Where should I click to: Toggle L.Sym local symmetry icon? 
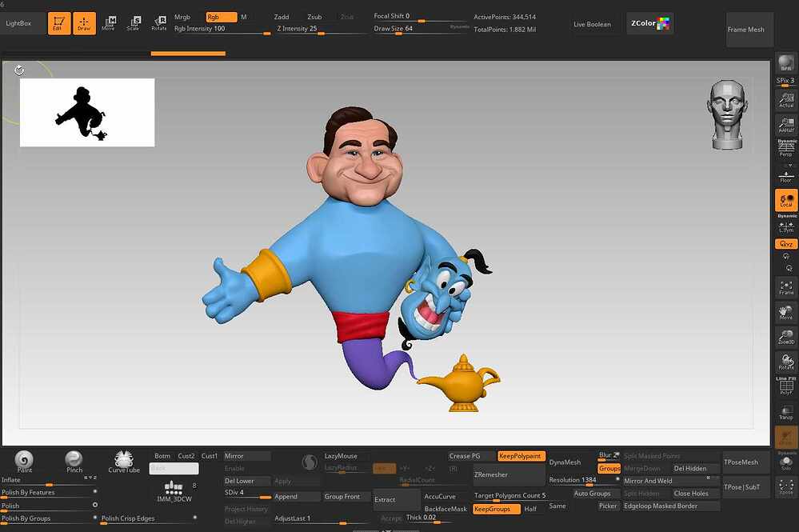[786, 226]
